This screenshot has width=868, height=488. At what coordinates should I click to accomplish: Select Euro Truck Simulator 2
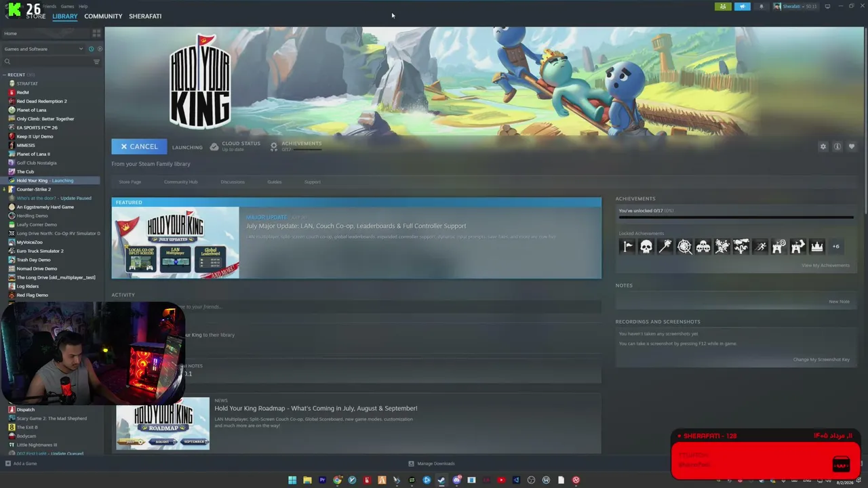pyautogui.click(x=40, y=251)
